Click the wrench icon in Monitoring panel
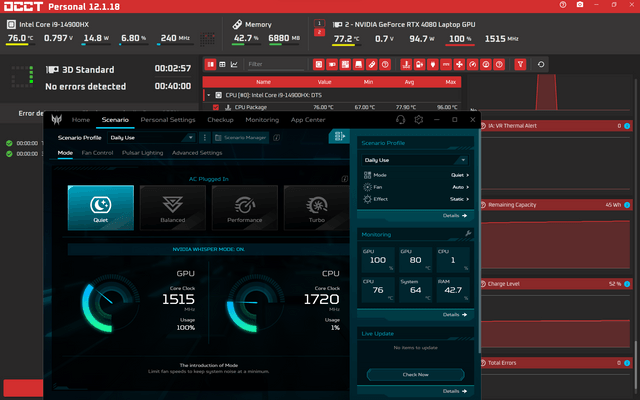 click(x=468, y=233)
